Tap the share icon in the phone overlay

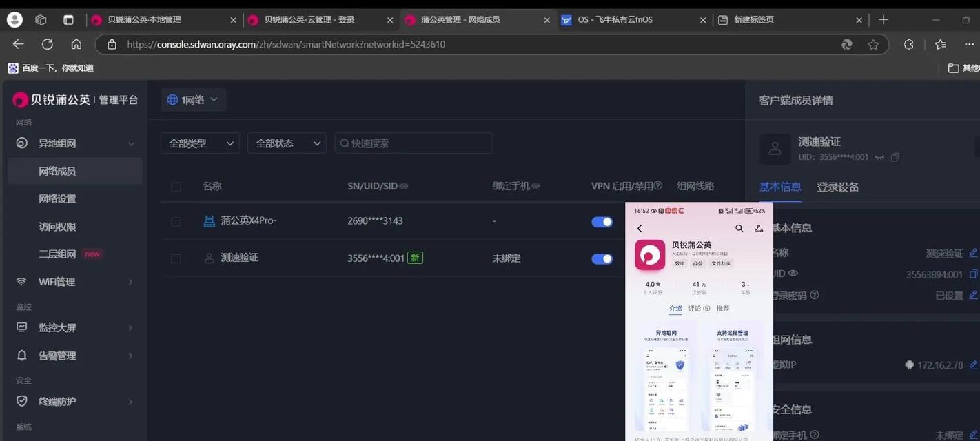pyautogui.click(x=759, y=228)
